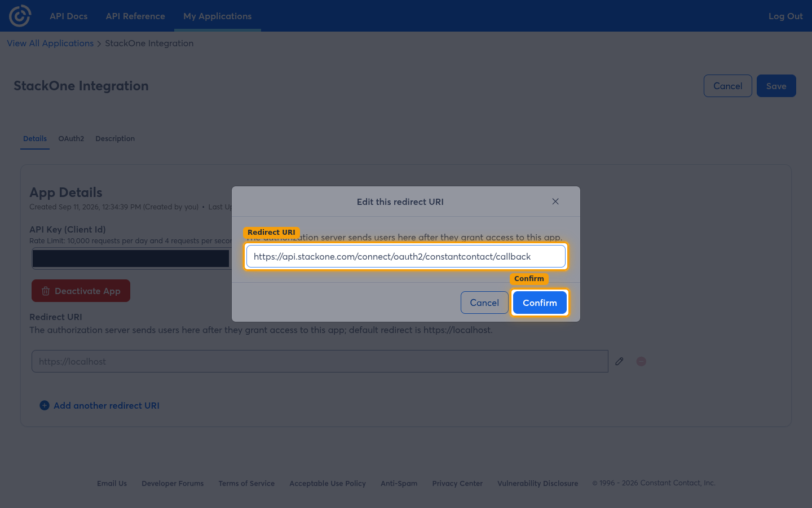This screenshot has width=812, height=508.
Task: Switch to the Description tab
Action: pyautogui.click(x=115, y=139)
